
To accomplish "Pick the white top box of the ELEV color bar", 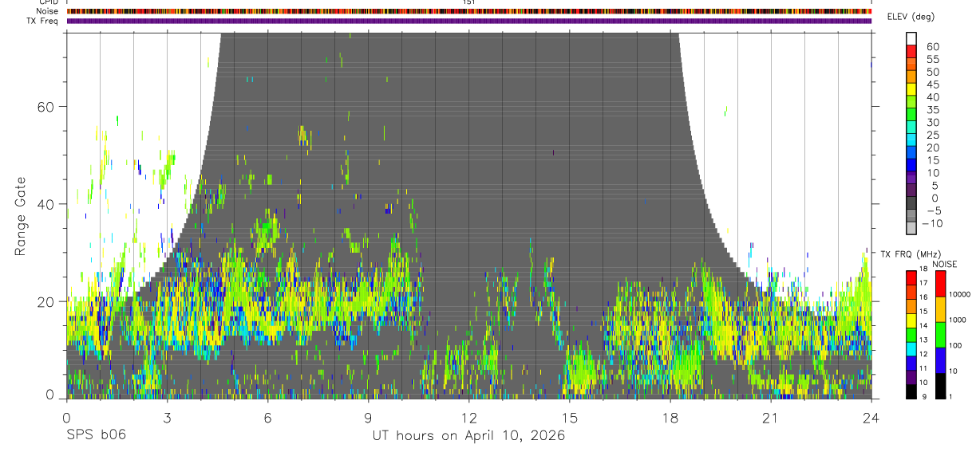I will tap(911, 38).
